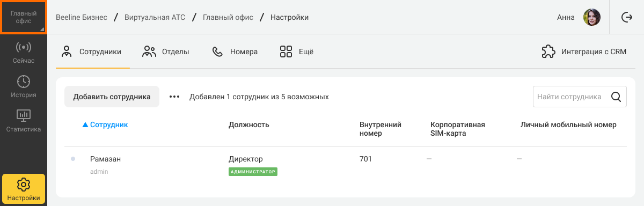The height and width of the screenshot is (206, 644).
Task: Go to Виртуальная АТС breadcrumb link
Action: 155,17
